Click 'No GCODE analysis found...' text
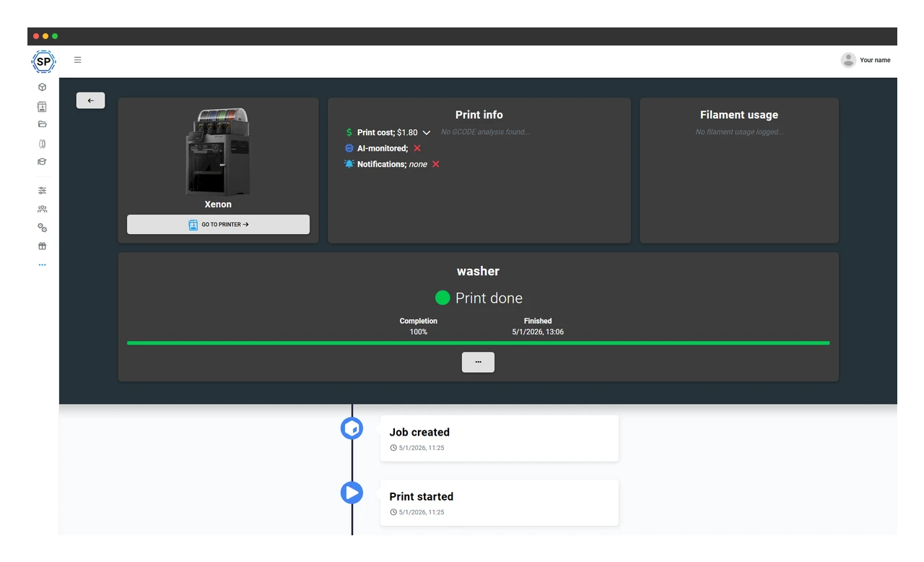The width and height of the screenshot is (924, 562). [485, 132]
